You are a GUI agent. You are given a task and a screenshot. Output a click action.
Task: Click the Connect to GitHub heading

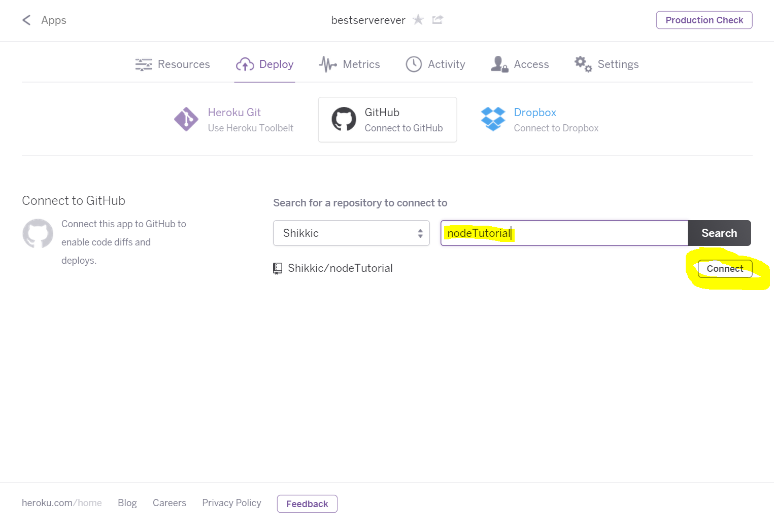[74, 201]
